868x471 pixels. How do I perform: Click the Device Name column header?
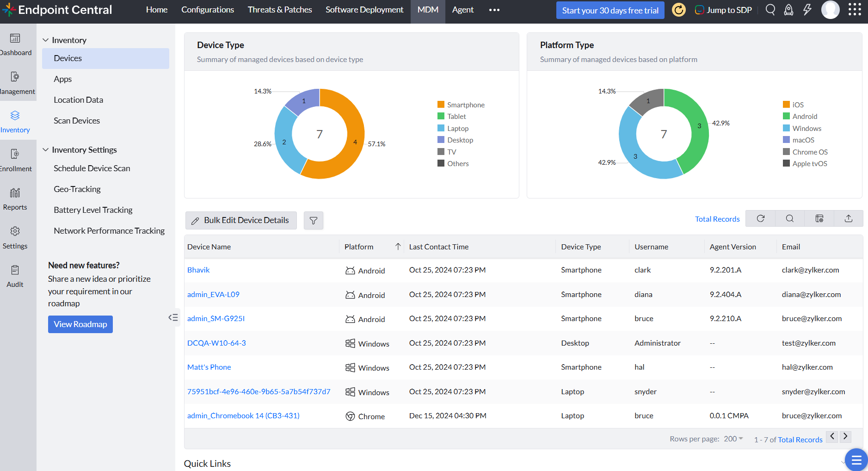209,247
